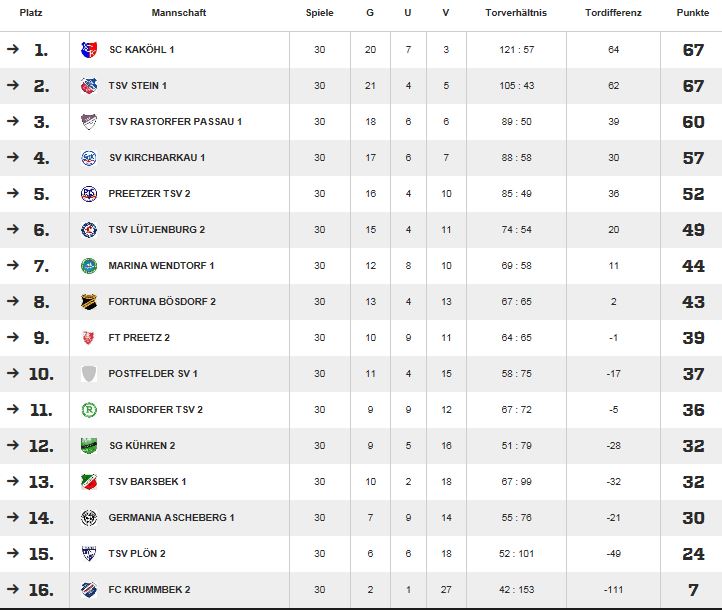
Task: Open the TSV Rastorfer Passau 1 crest
Action: (89, 122)
